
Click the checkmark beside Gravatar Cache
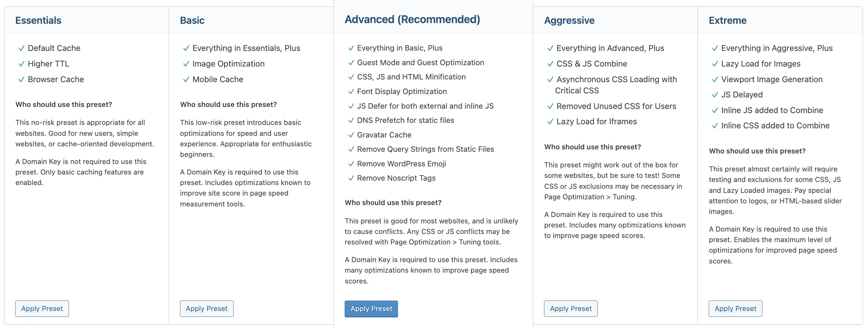351,135
